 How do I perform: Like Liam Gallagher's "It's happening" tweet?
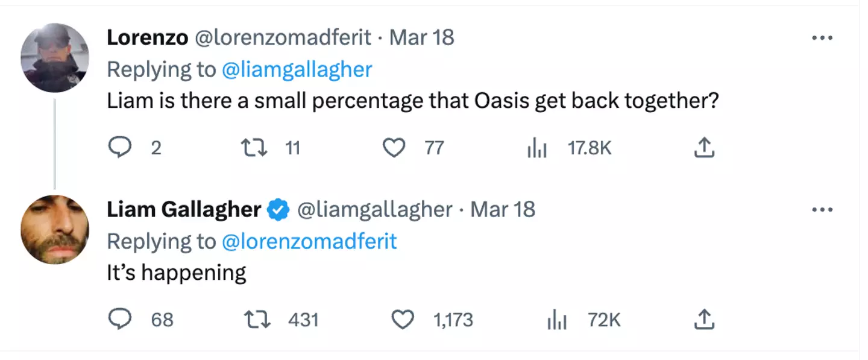(403, 319)
